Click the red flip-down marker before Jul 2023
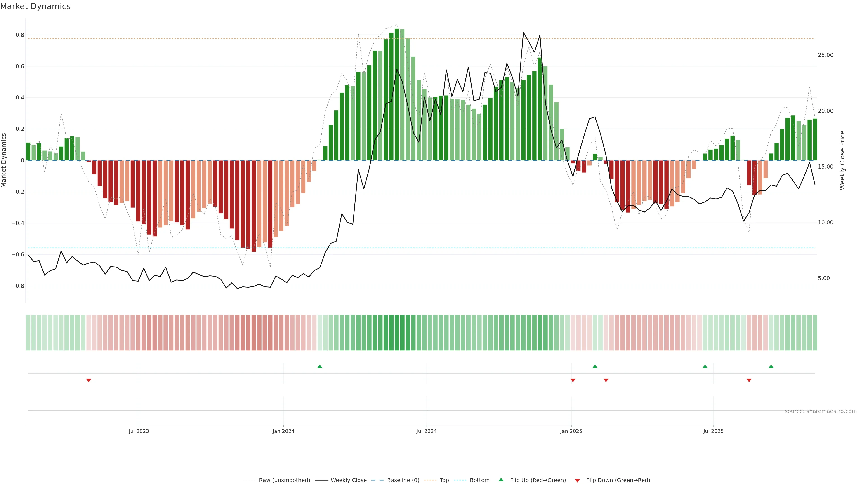Image resolution: width=868 pixels, height=488 pixels. click(89, 380)
